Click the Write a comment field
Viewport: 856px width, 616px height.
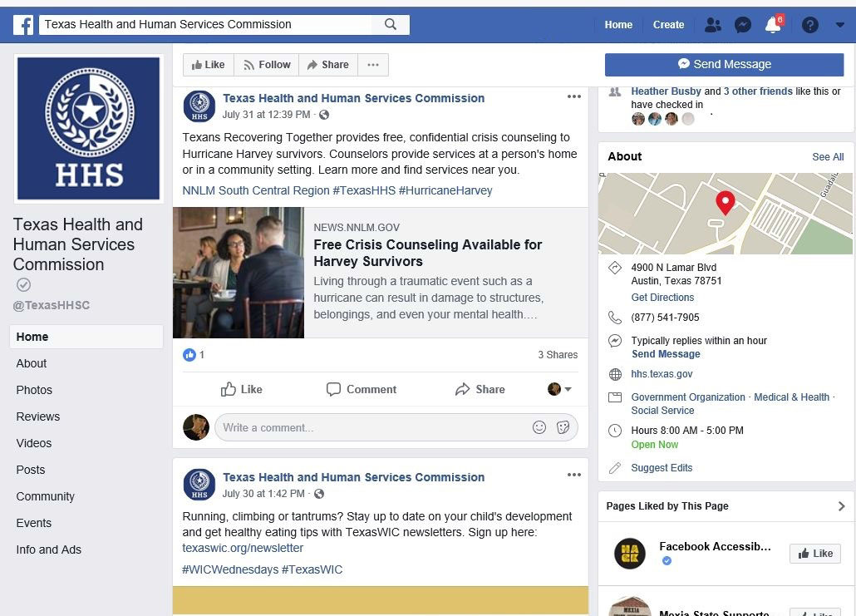(396, 427)
